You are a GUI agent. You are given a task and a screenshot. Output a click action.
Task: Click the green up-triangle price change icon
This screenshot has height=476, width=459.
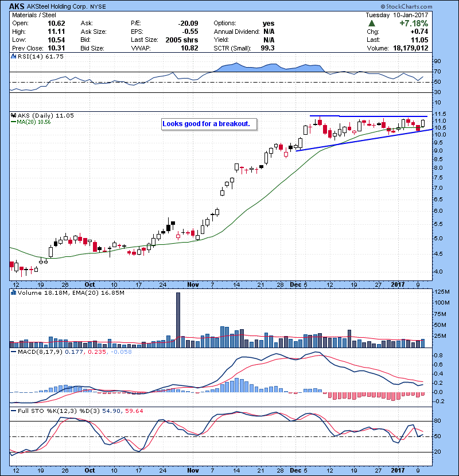coord(372,24)
